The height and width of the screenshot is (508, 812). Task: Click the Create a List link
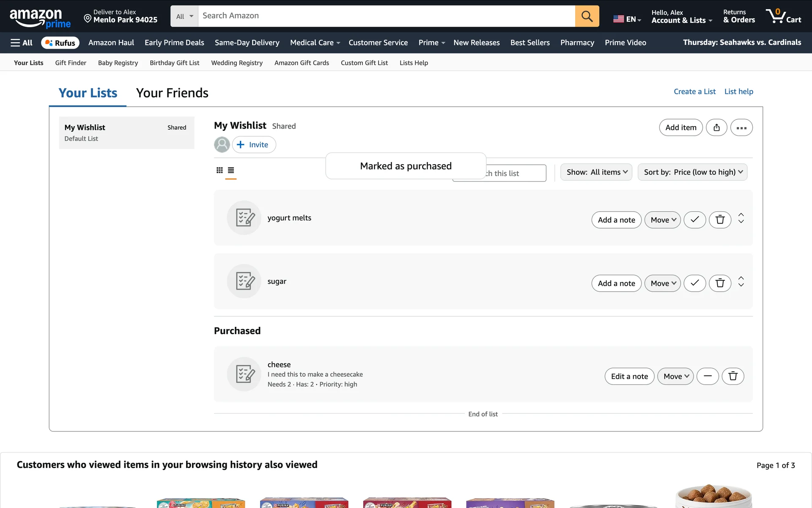click(x=694, y=91)
